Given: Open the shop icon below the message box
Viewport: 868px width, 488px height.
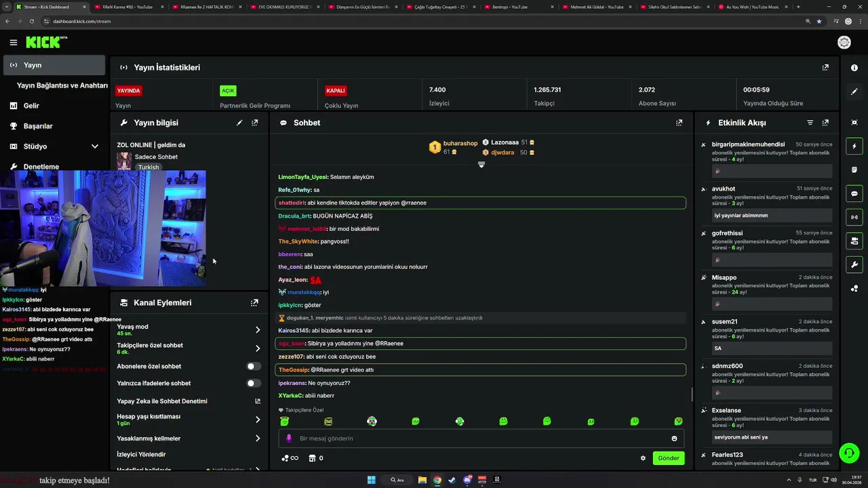Looking at the screenshot, I should 312,458.
